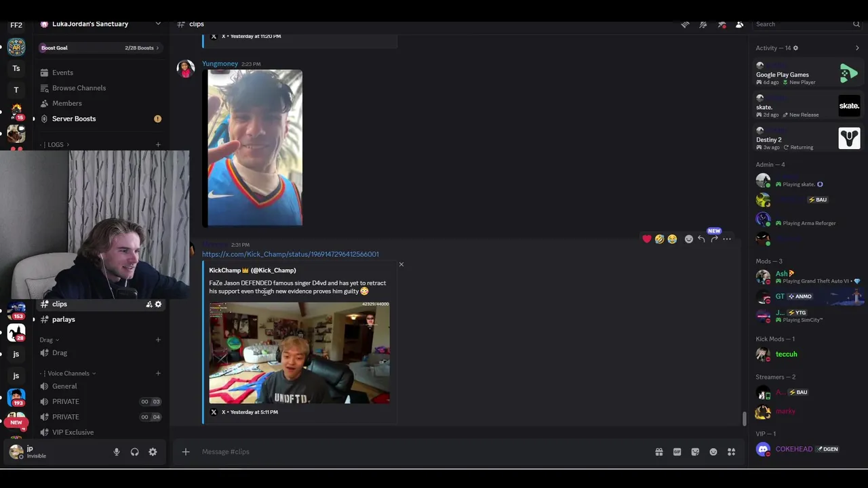Toggle the member list icon
868x488 pixels.
point(739,24)
